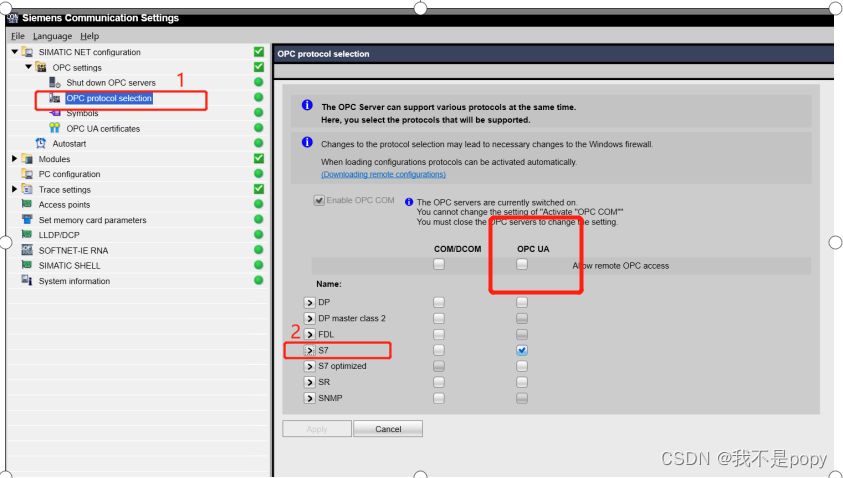The height and width of the screenshot is (478, 843).
Task: Click the green status dot beside PC configuration
Action: click(x=259, y=174)
